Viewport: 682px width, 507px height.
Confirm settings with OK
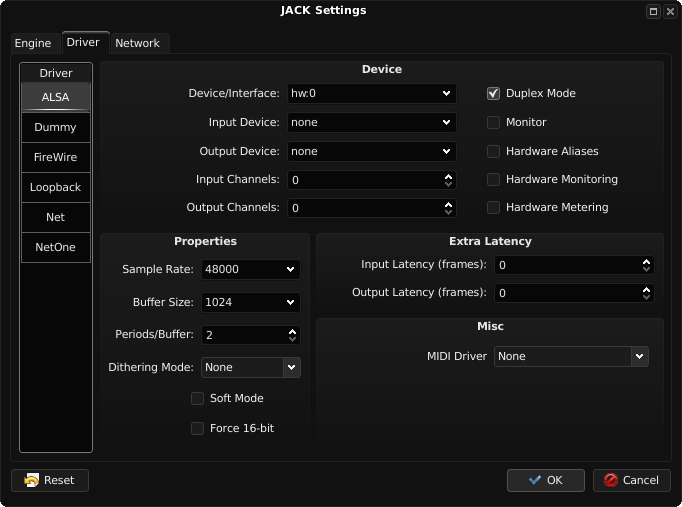545,480
